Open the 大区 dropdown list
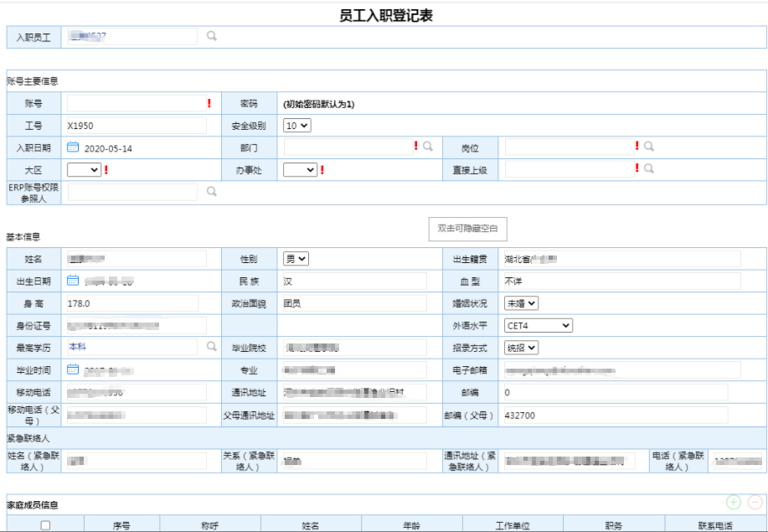The width and height of the screenshot is (768, 532). coord(85,170)
